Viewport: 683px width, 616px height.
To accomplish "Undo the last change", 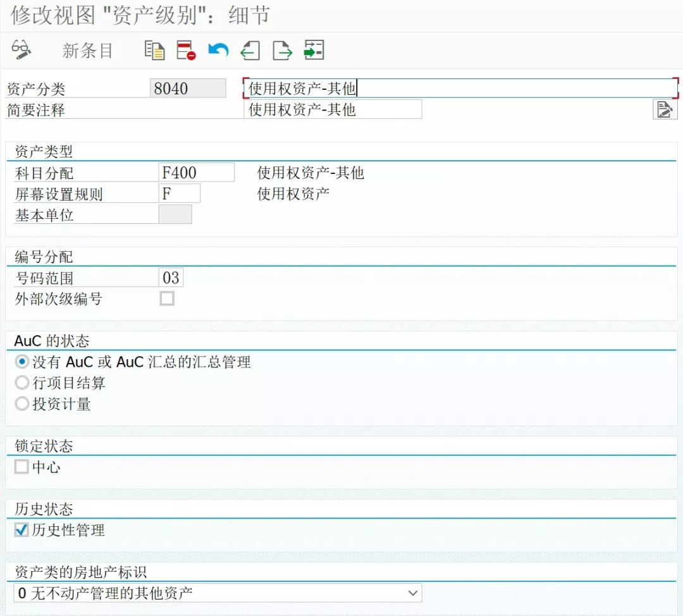I will point(217,49).
